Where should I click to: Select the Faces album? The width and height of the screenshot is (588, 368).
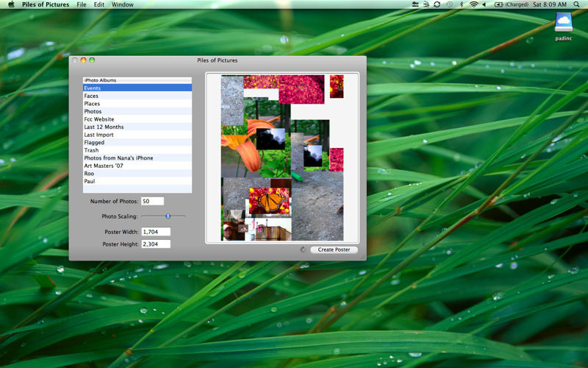click(x=137, y=96)
